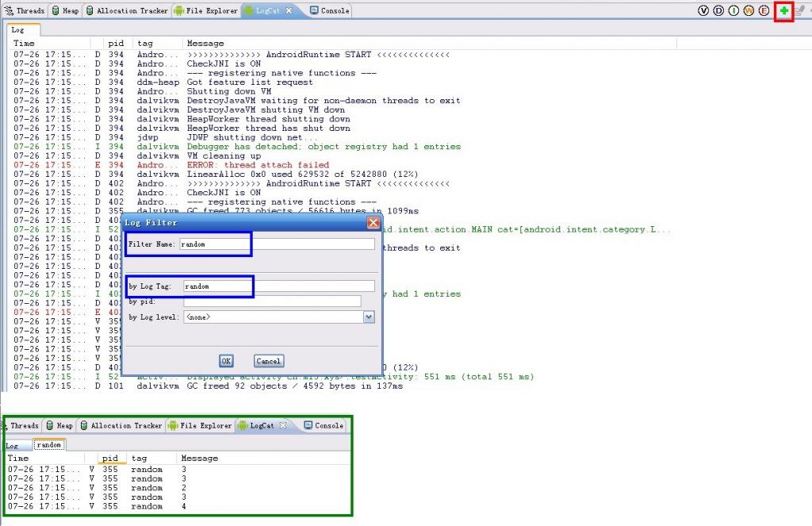812x526 pixels.
Task: Select the Warning (W) log level icon
Action: (x=749, y=11)
